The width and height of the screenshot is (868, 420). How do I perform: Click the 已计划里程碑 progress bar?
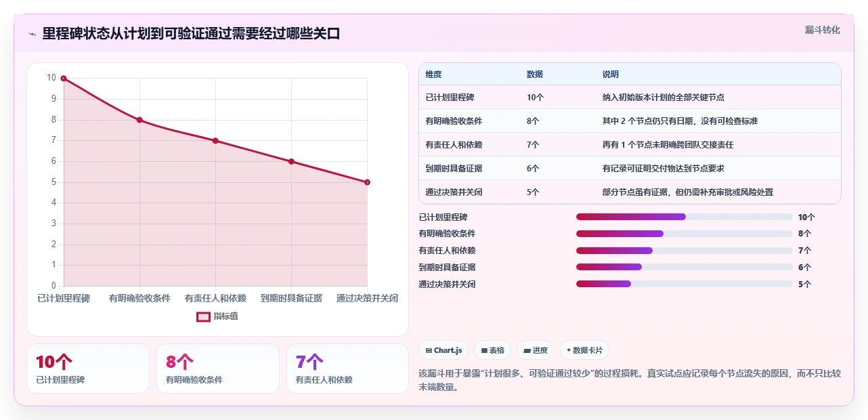(684, 217)
